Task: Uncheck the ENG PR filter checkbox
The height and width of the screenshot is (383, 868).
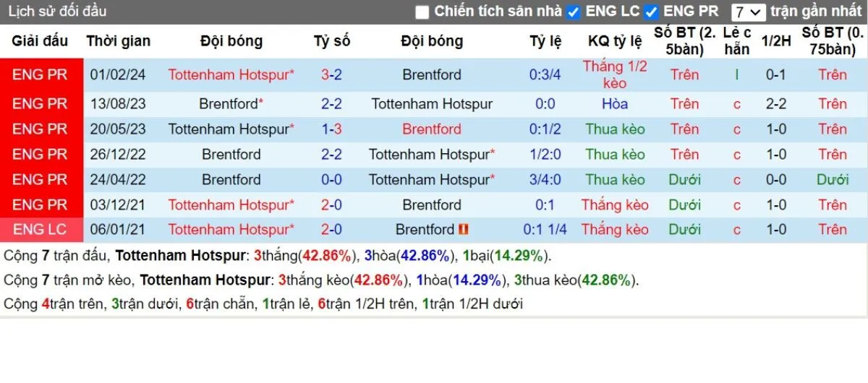Action: tap(651, 12)
